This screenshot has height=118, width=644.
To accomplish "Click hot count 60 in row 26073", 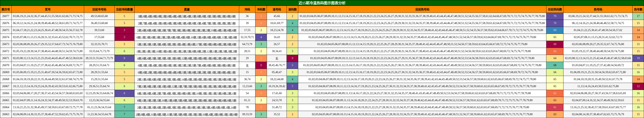I will (x=555, y=44).
